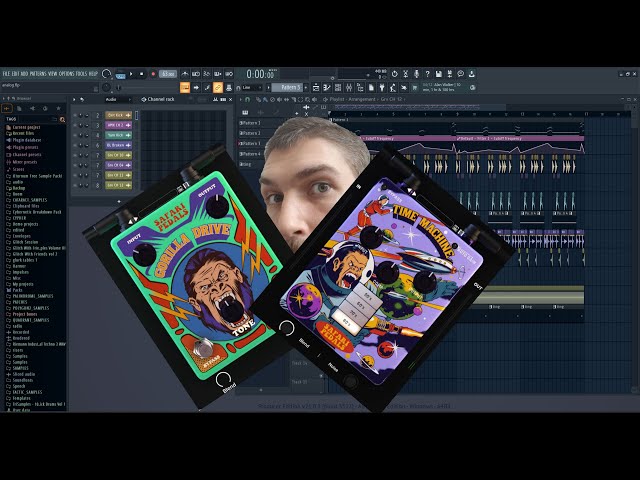Click the highlighted link tool icon
640x480 pixels.
(218, 87)
